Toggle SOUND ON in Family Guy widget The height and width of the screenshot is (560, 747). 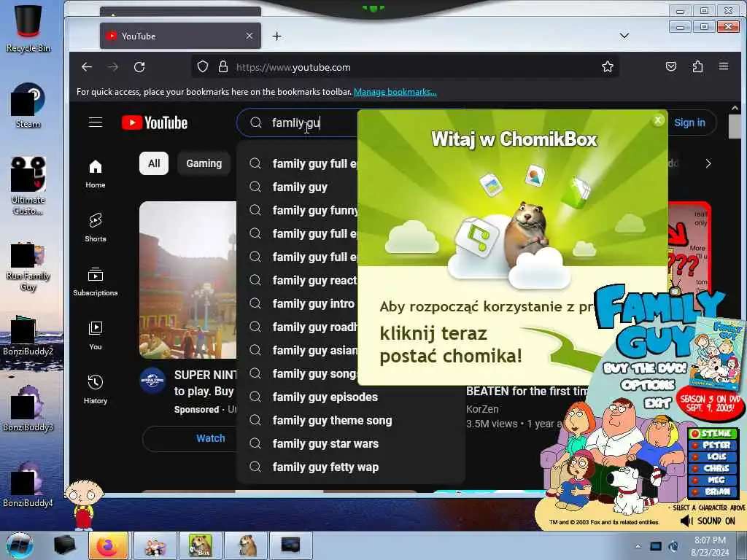(708, 521)
